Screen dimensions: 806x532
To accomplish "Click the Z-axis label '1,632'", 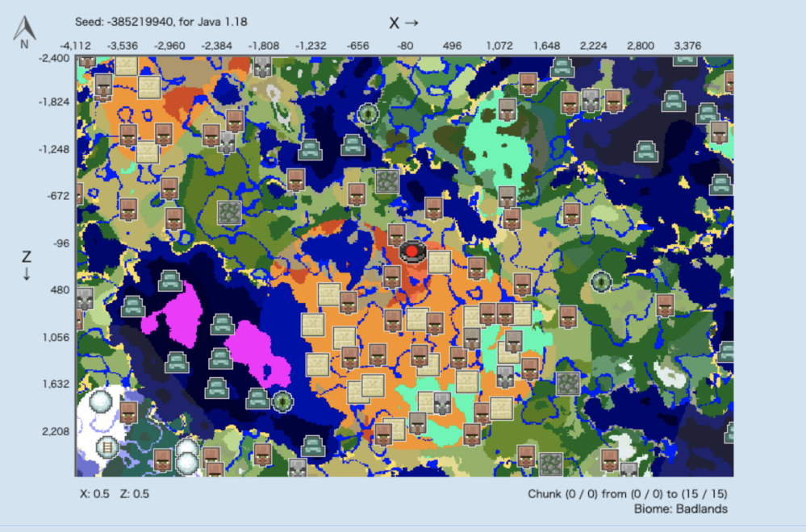I will pyautogui.click(x=56, y=384).
